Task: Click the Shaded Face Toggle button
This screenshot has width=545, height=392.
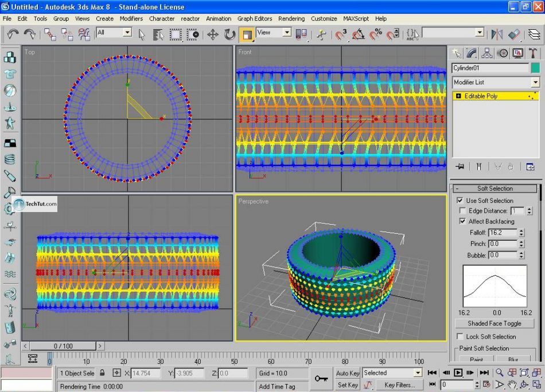Action: click(x=495, y=323)
